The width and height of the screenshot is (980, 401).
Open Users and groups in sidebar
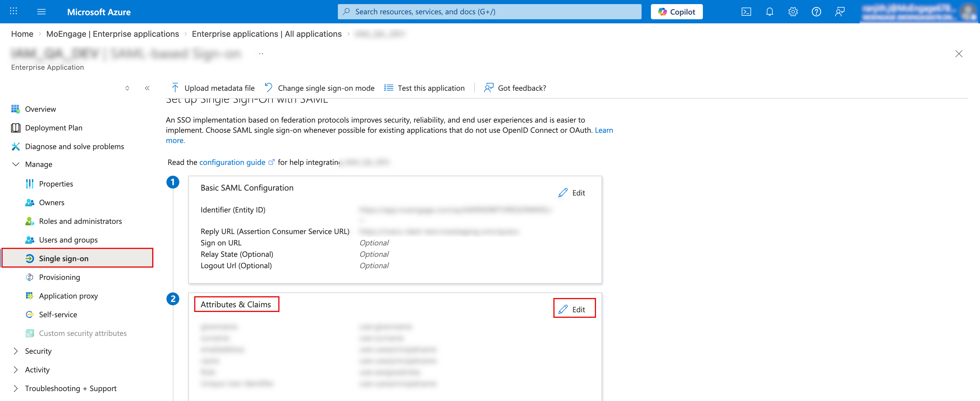(68, 240)
